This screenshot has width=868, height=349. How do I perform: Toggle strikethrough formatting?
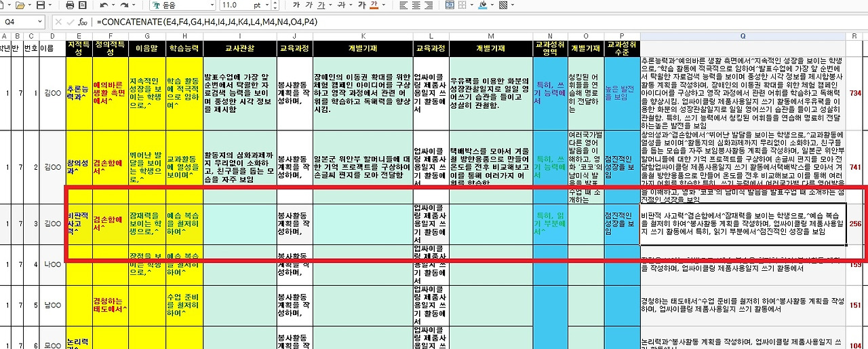(x=342, y=5)
